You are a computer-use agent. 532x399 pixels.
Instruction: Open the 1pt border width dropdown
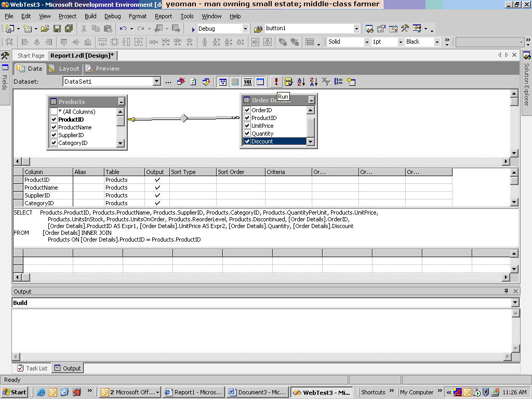[401, 42]
